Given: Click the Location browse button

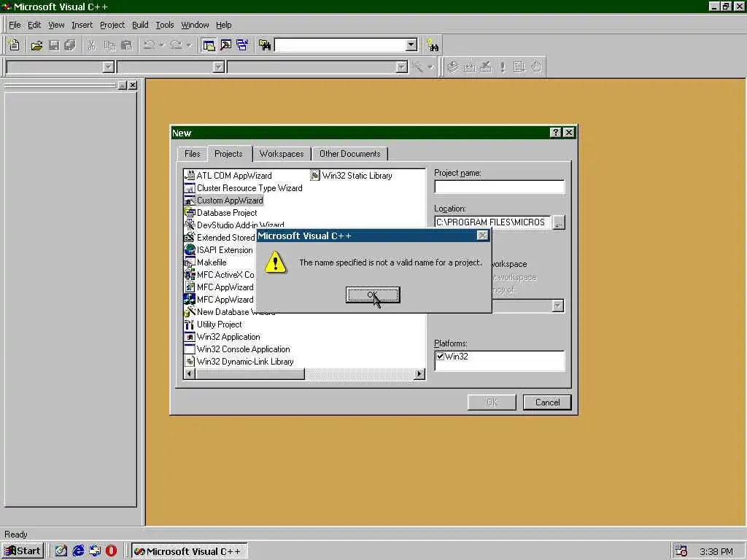Looking at the screenshot, I should coord(558,222).
